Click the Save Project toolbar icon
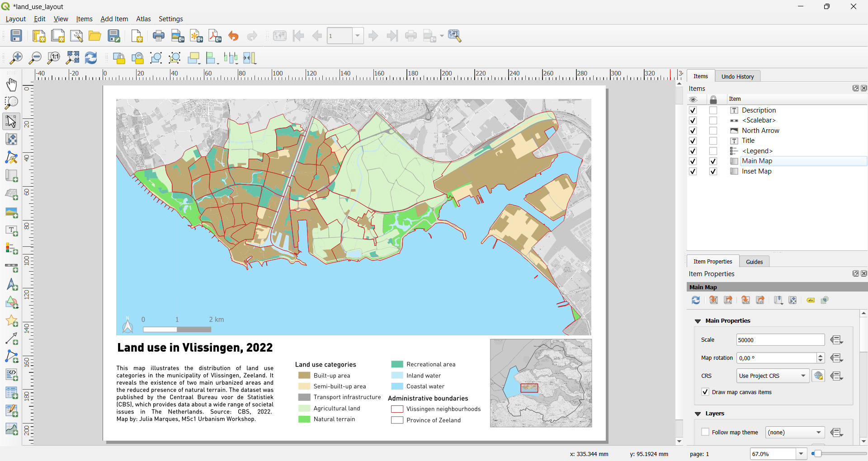The height and width of the screenshot is (461, 868). point(16,36)
